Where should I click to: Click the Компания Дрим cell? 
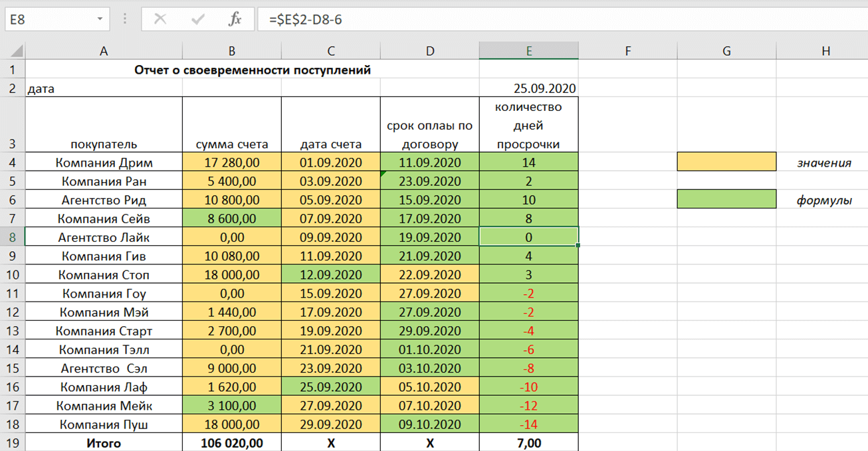pyautogui.click(x=104, y=163)
